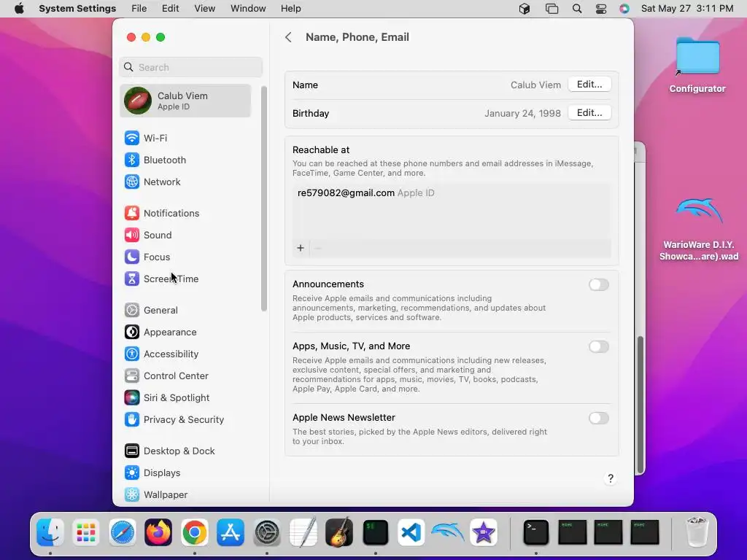The width and height of the screenshot is (747, 560).
Task: Launch Visual Studio Code from Dock
Action: 411,532
